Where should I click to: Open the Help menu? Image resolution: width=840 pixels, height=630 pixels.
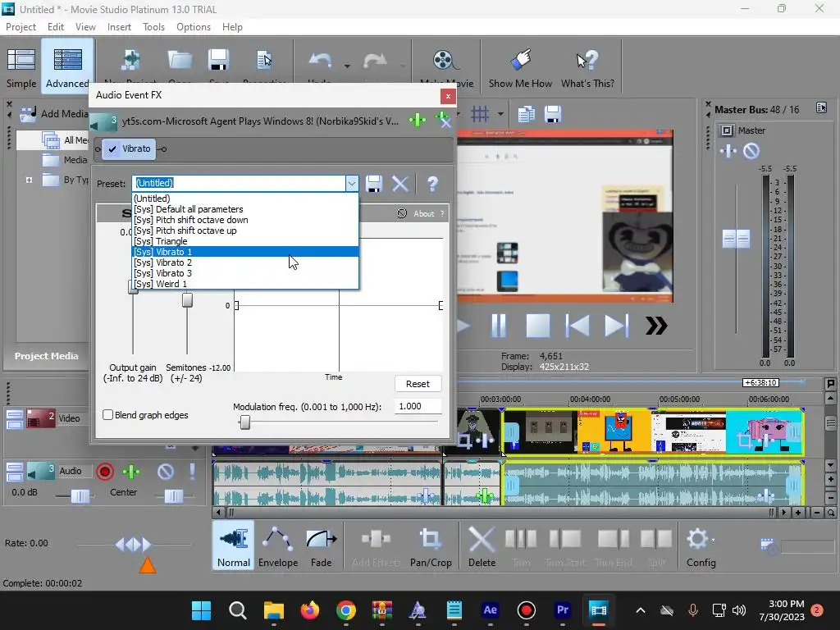click(232, 27)
